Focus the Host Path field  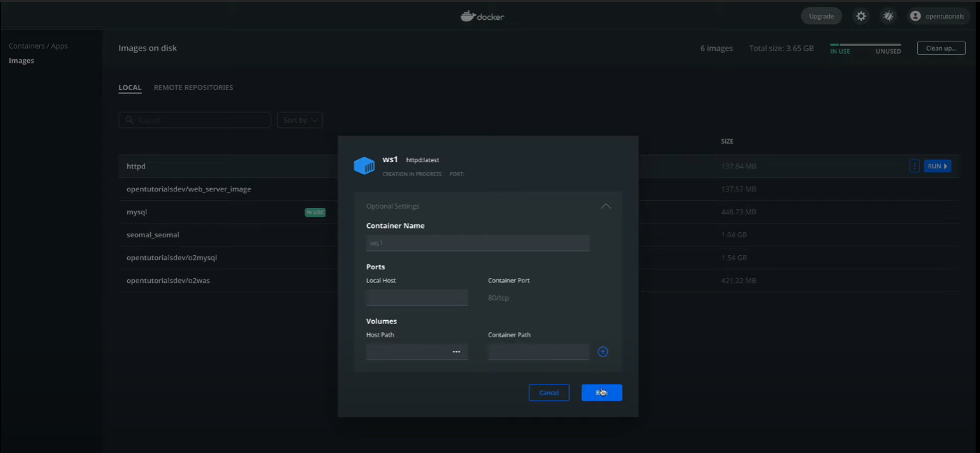coord(417,352)
